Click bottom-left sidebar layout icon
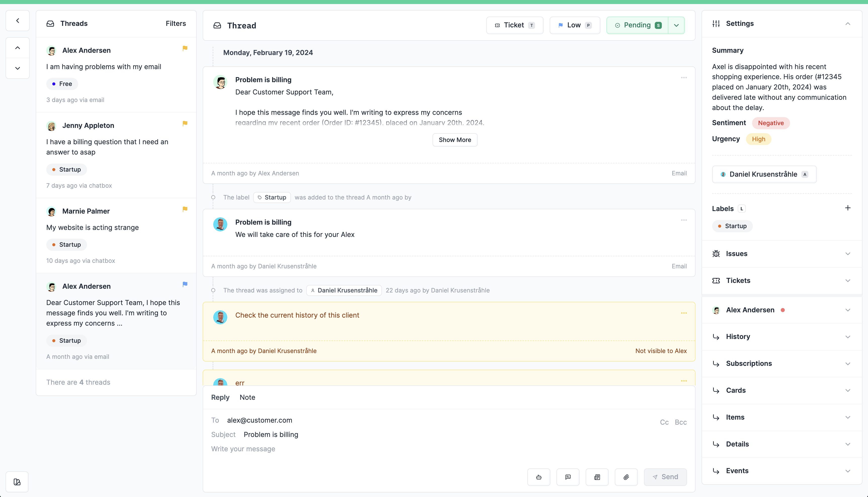 click(17, 482)
